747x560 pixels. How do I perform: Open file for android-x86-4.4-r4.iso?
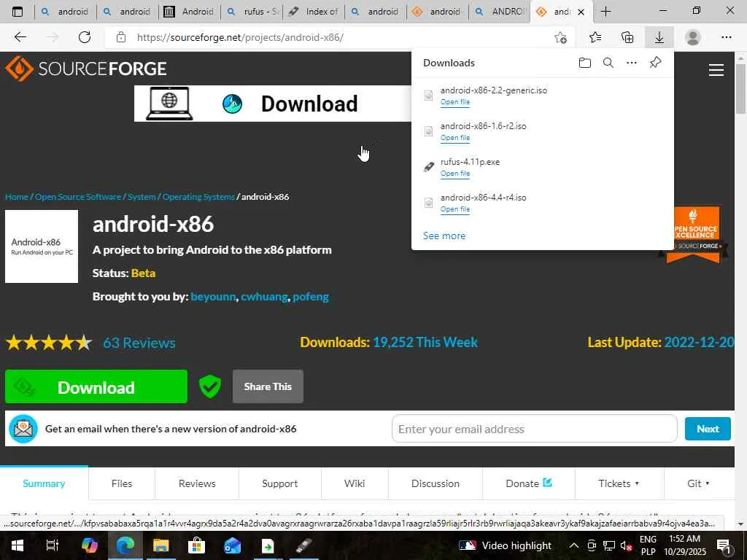point(455,209)
